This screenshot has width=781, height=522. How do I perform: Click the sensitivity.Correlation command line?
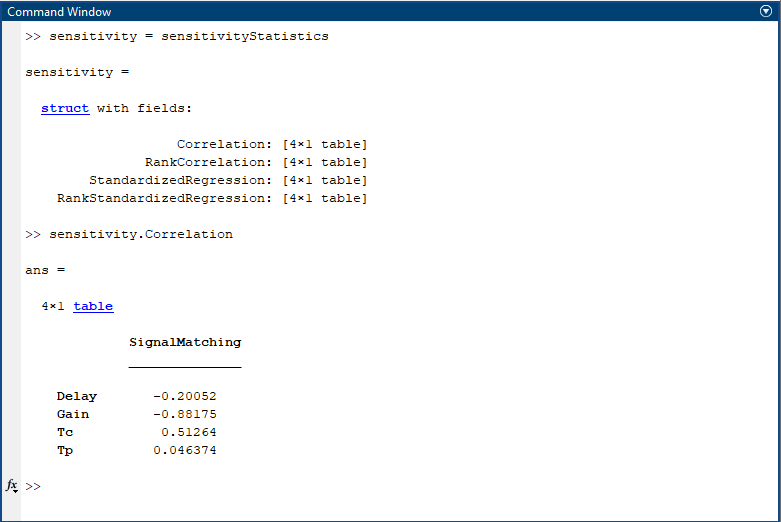(x=140, y=234)
